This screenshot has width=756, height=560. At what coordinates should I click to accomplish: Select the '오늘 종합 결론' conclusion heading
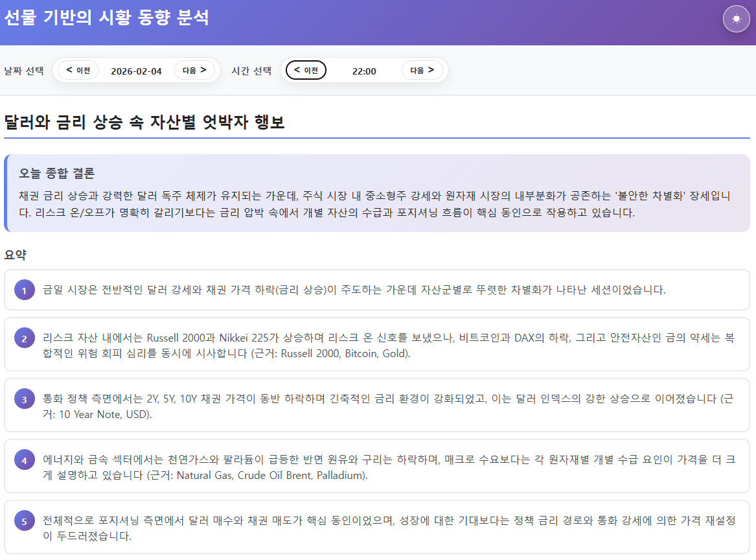pyautogui.click(x=57, y=173)
